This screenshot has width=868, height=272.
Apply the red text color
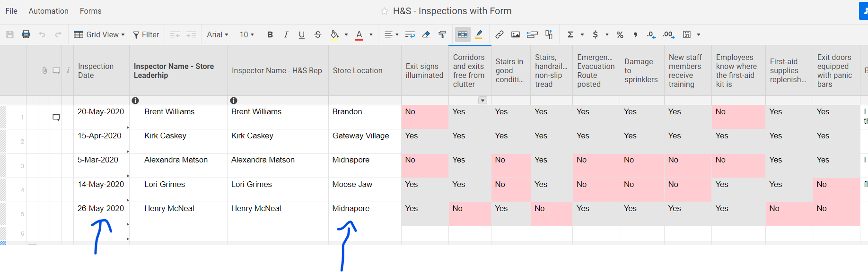point(359,34)
